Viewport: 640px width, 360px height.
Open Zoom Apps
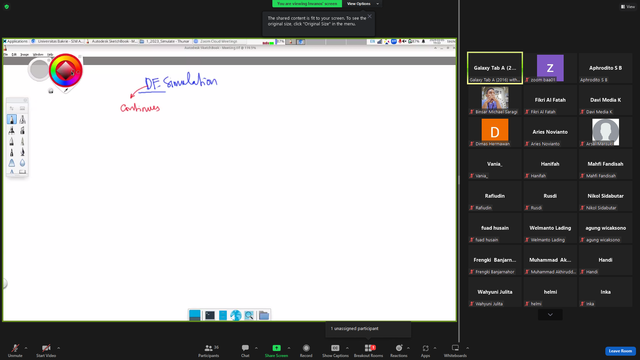(425, 350)
